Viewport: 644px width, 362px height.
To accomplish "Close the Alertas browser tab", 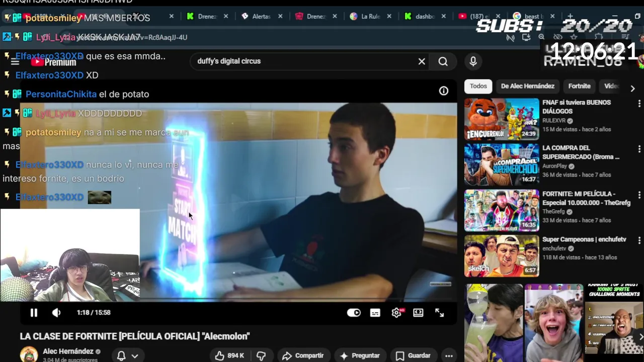I will (x=280, y=16).
